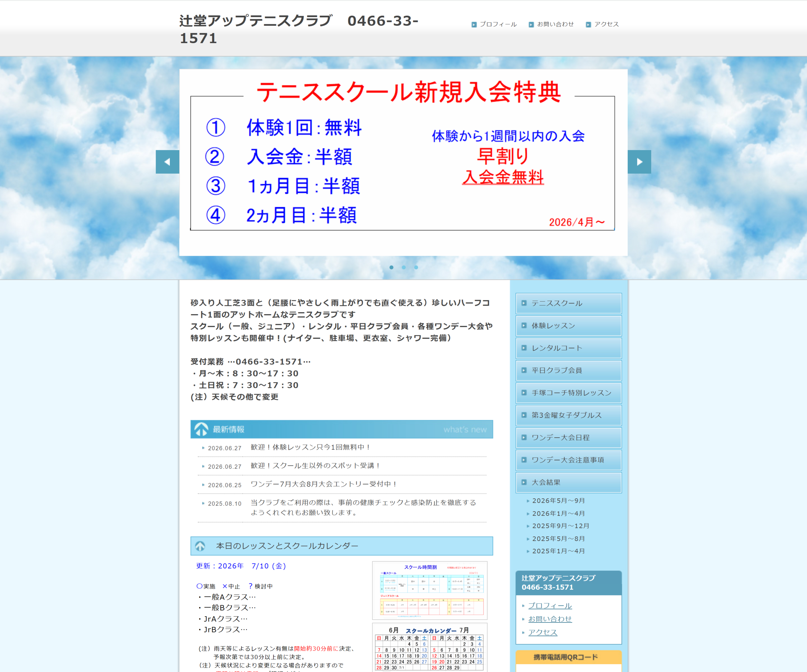Open the スクール時間割 timetable thumbnail

[x=430, y=591]
